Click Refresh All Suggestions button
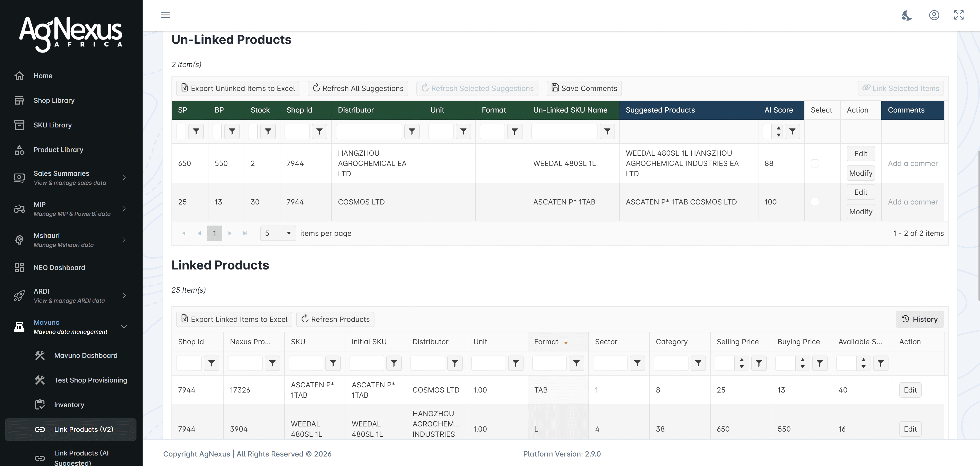The image size is (980, 466). [x=358, y=88]
